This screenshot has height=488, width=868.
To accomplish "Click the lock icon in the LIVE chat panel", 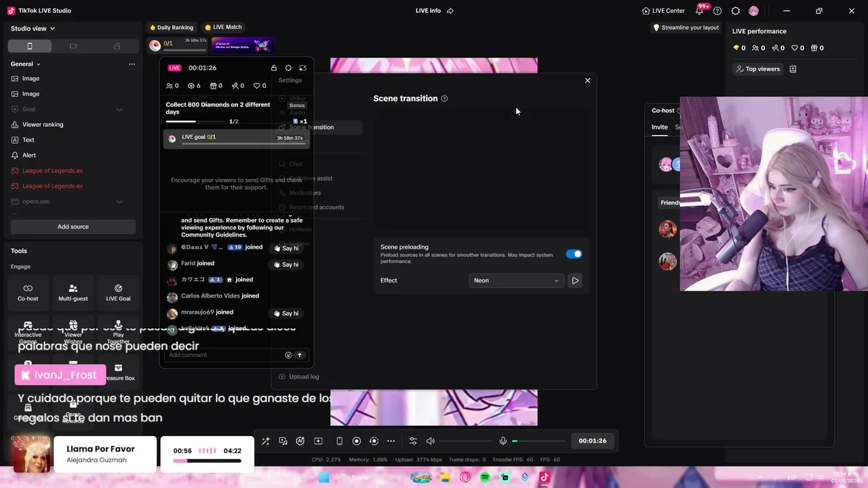I will (x=274, y=68).
